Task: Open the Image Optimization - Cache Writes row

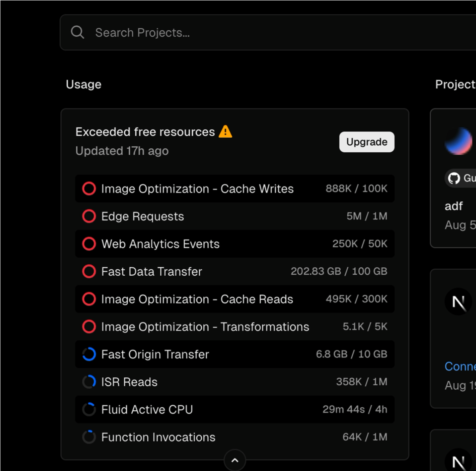Action: 235,189
